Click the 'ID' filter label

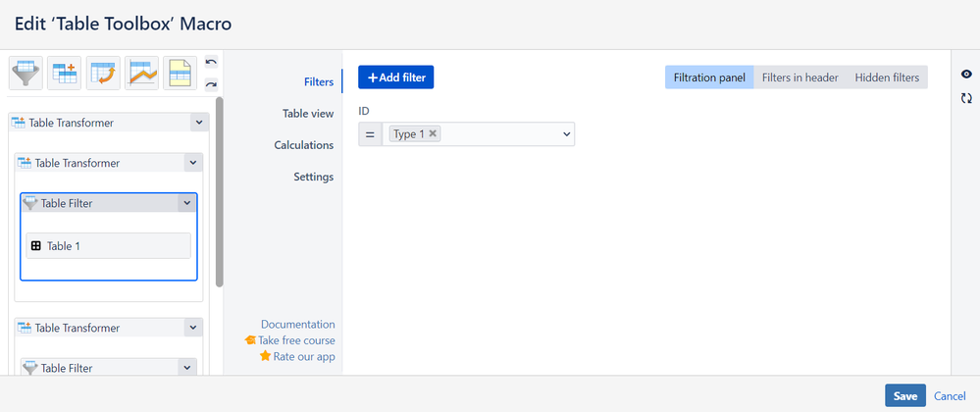pyautogui.click(x=364, y=111)
